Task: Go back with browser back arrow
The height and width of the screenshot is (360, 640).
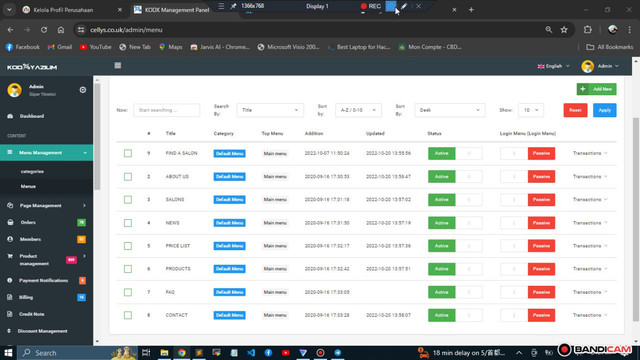Action: [x=10, y=30]
